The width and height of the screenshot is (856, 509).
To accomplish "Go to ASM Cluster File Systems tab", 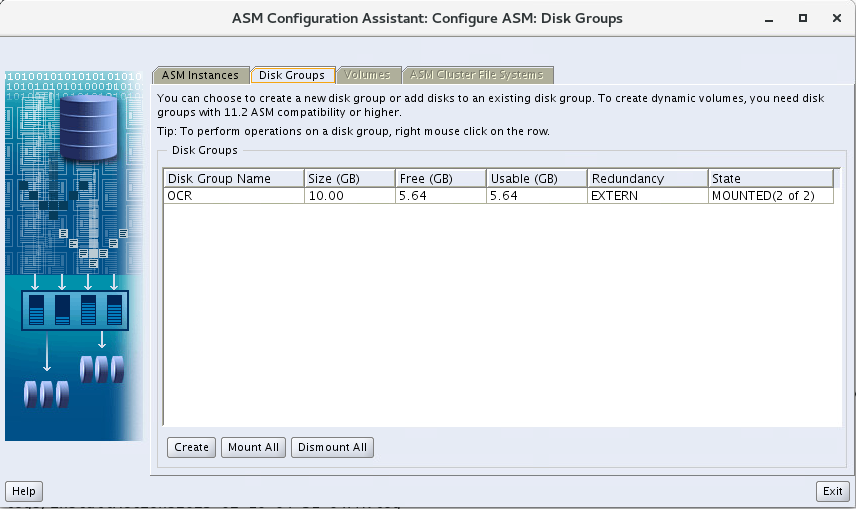I will pos(477,75).
